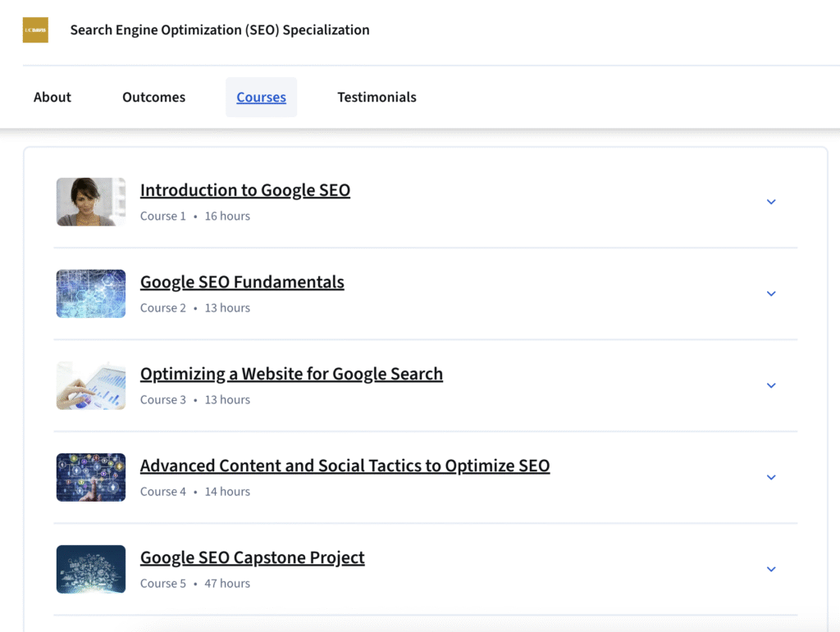Expand the Introduction to Google SEO chevron
The image size is (840, 632).
771,202
